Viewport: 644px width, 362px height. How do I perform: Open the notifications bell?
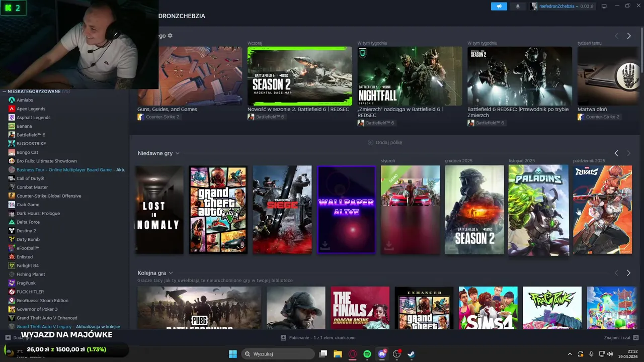point(518,6)
